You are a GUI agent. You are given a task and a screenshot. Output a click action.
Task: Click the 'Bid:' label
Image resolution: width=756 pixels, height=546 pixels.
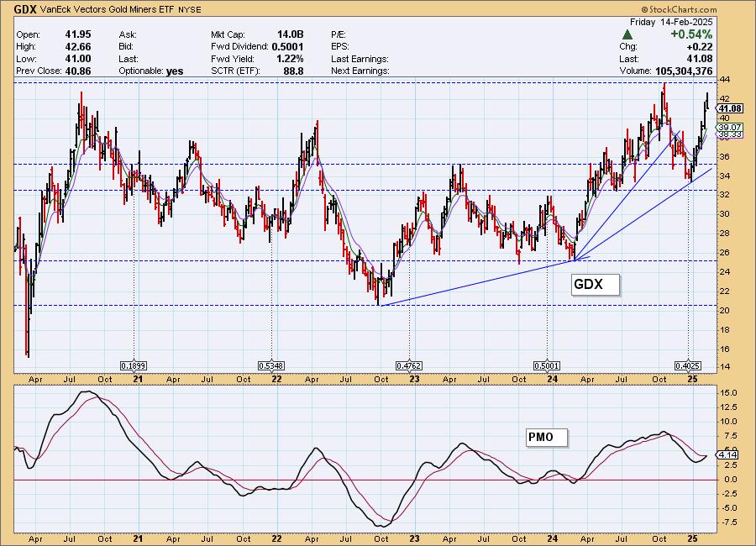click(126, 47)
